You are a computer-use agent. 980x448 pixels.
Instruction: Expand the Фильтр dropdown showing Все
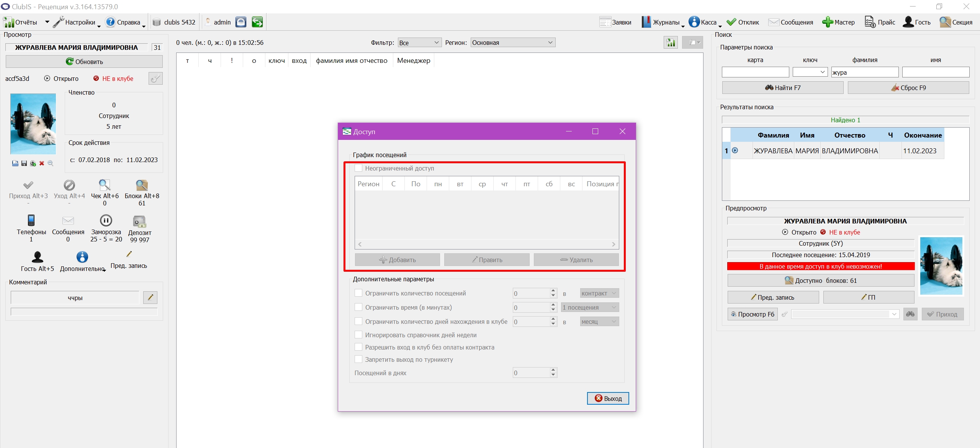coord(419,43)
